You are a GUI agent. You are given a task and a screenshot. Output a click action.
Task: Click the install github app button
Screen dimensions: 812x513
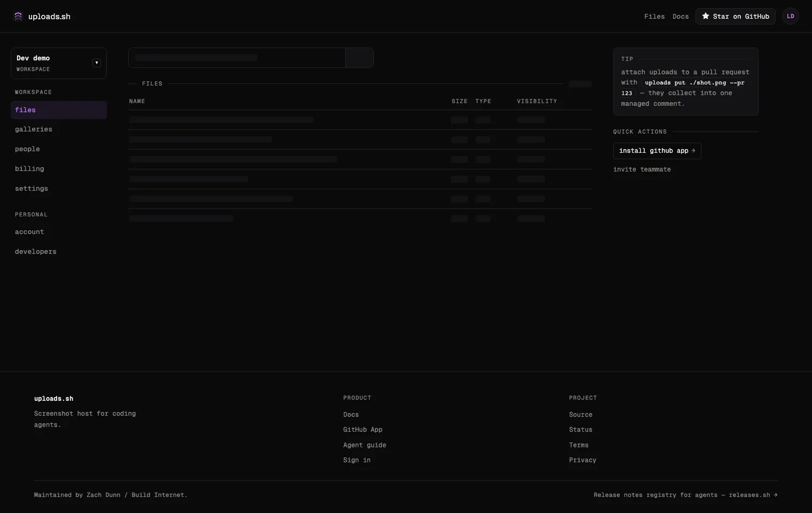[x=657, y=151]
